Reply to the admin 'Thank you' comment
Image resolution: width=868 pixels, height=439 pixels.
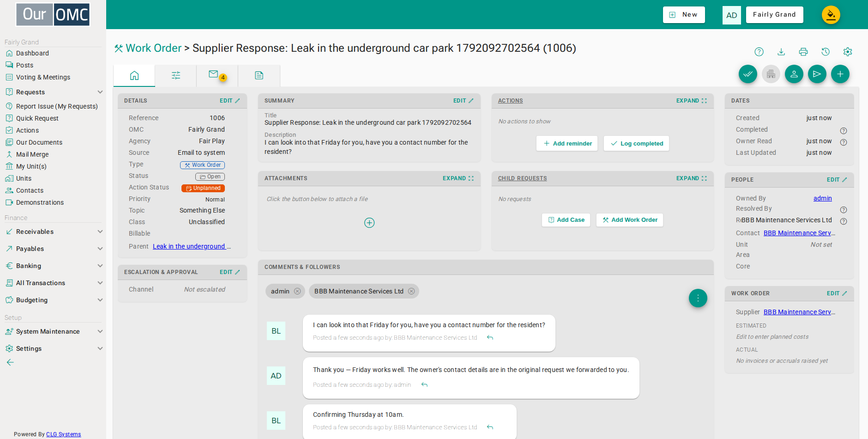click(424, 385)
